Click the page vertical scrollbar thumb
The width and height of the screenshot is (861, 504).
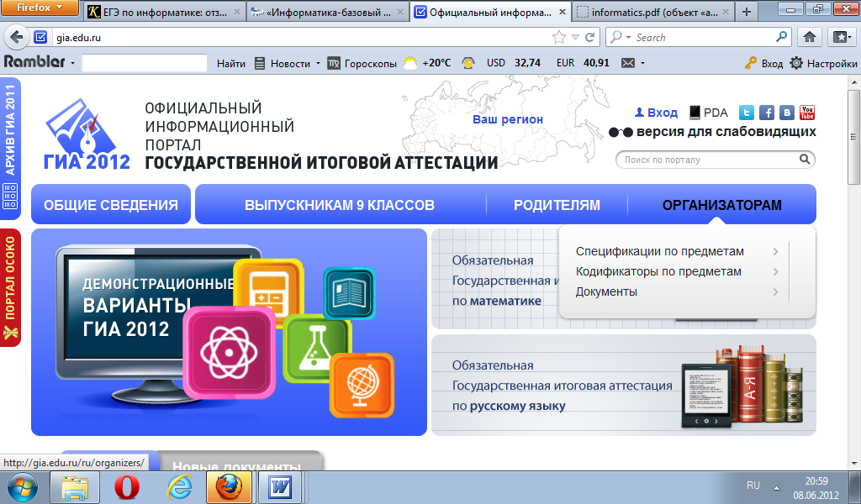point(853,137)
